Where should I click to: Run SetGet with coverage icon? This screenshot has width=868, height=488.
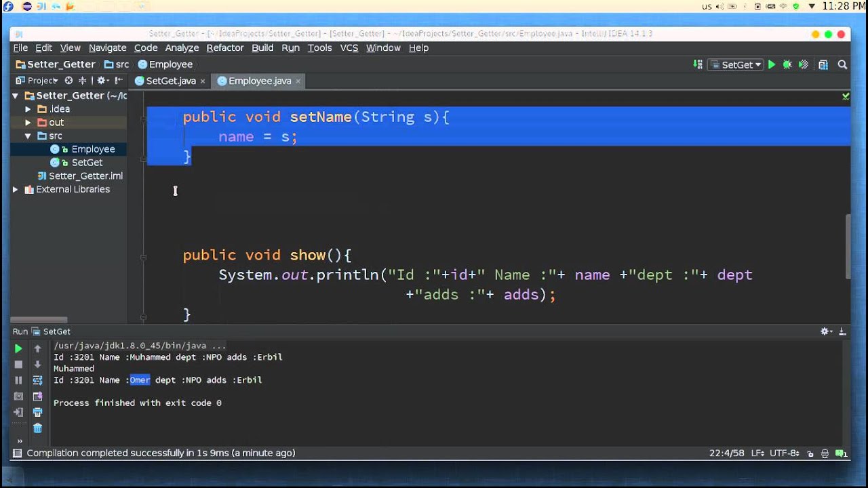(x=804, y=64)
